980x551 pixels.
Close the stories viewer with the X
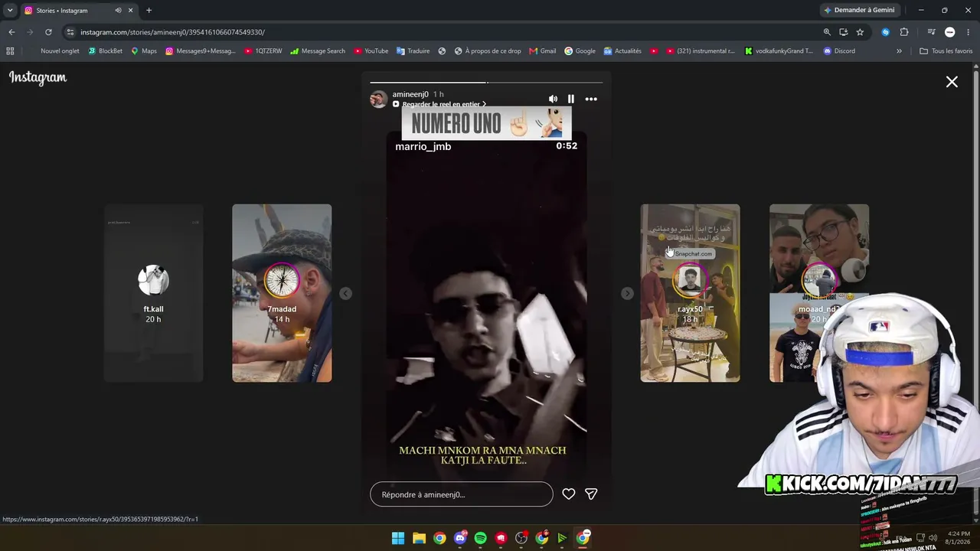coord(952,82)
